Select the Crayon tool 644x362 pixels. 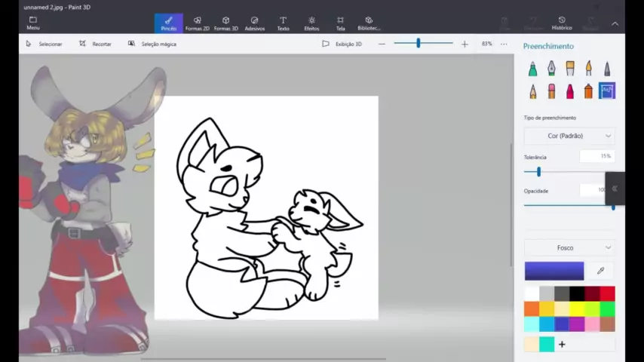(x=569, y=91)
